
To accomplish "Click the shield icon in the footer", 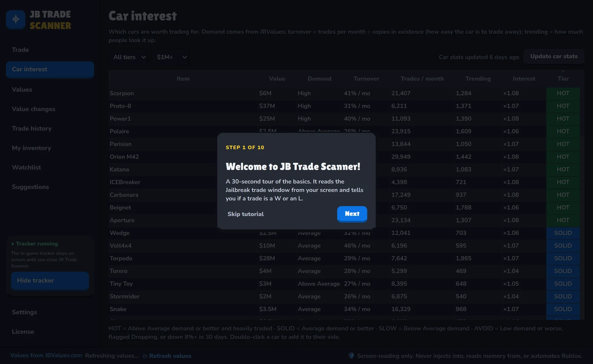I will pos(351,356).
